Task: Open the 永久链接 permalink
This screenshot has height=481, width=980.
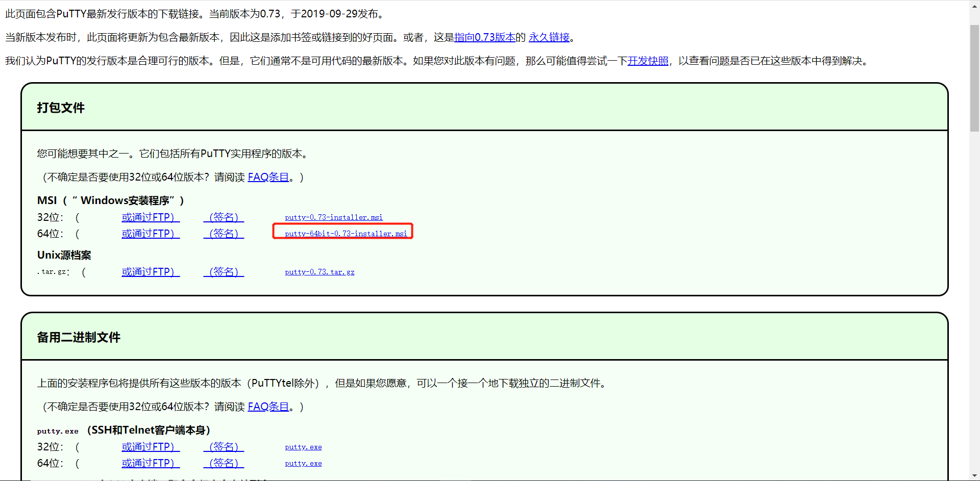Action: click(549, 37)
